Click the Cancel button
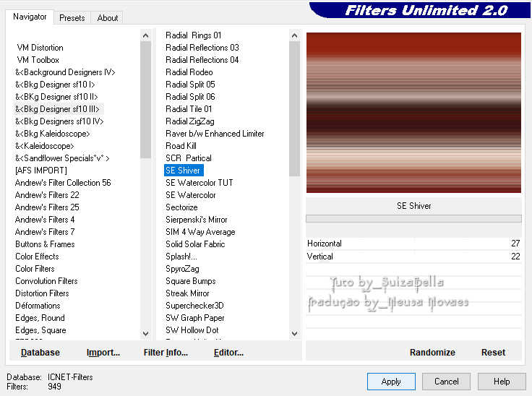This screenshot has width=532, height=396. (x=446, y=382)
